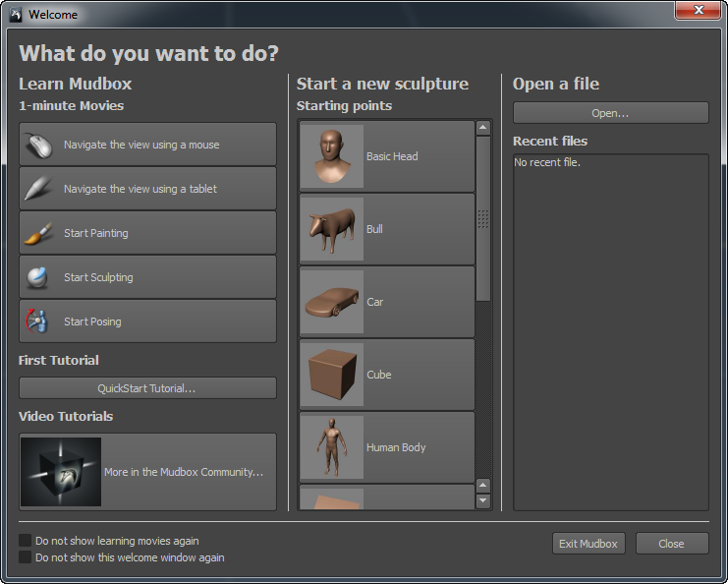728x584 pixels.
Task: Launch the QuickStart Tutorial
Action: point(147,388)
